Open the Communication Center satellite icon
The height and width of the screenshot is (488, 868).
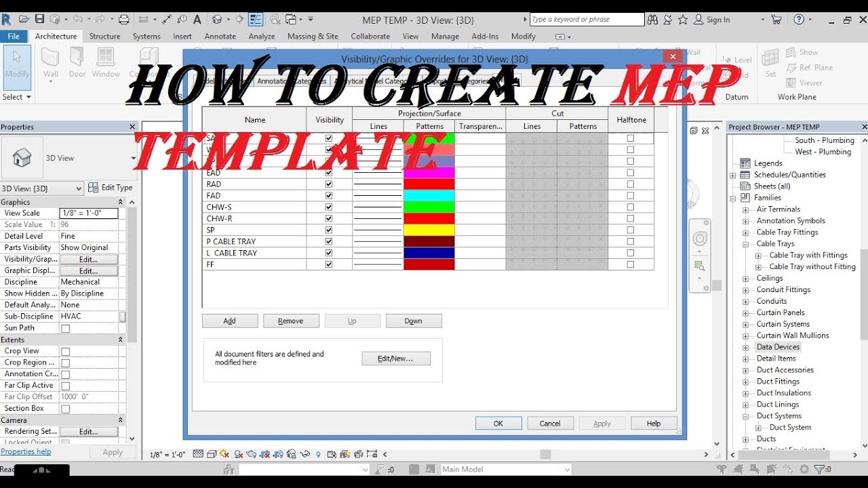(x=668, y=20)
